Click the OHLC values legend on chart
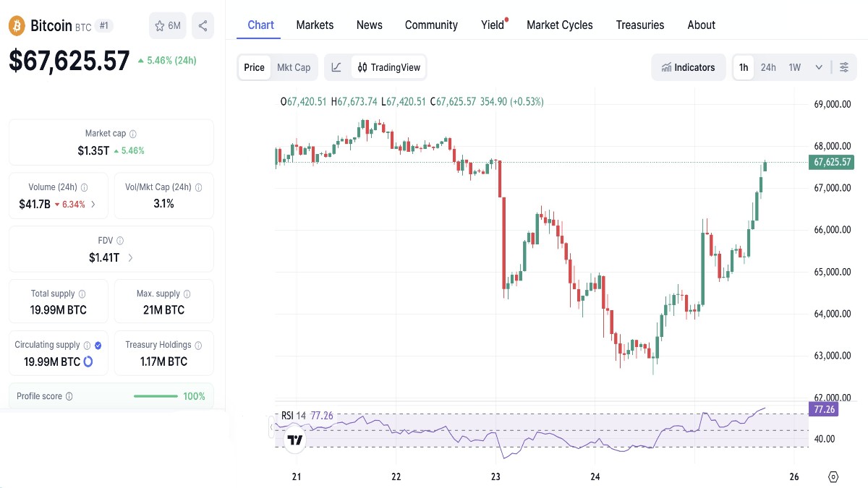The image size is (868, 488). 412,101
